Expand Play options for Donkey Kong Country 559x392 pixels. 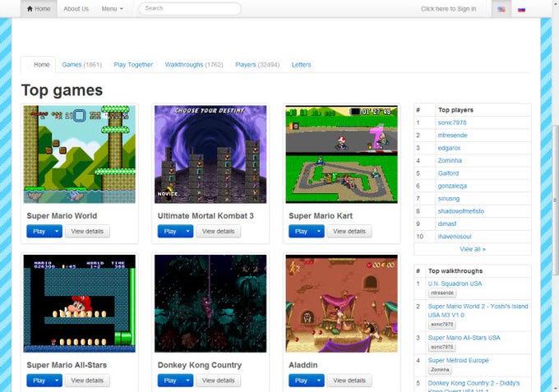coord(188,380)
